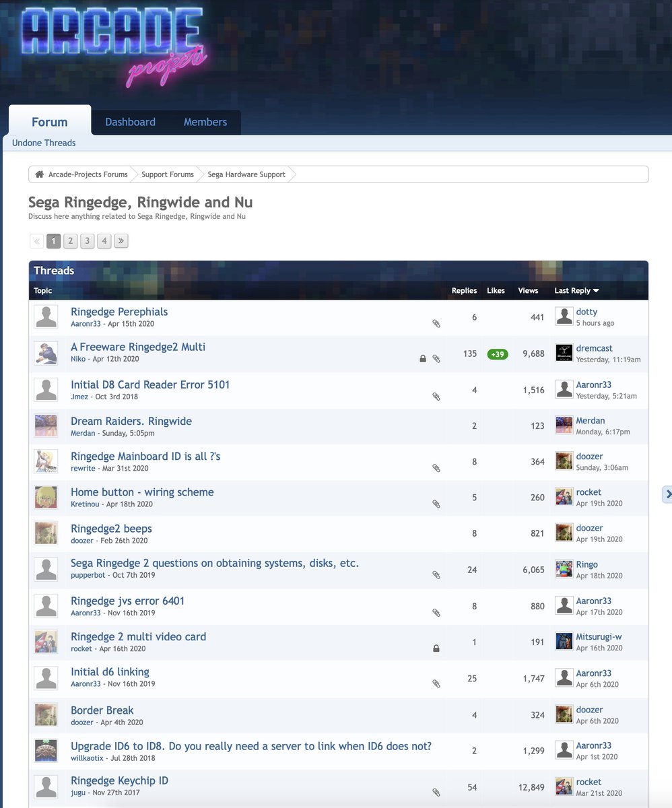Click paperclip on Initial D8 Card Reader row
This screenshot has height=808, width=672.
pyautogui.click(x=436, y=397)
